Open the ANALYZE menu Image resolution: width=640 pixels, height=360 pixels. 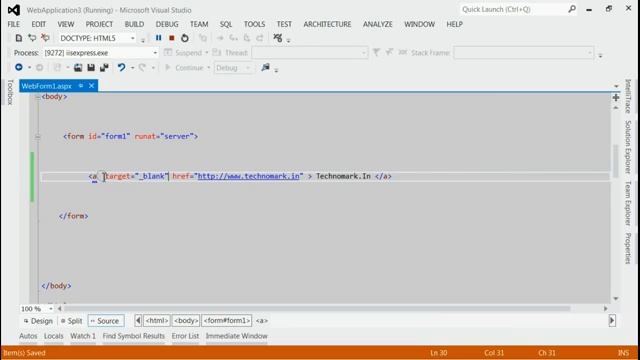click(378, 24)
